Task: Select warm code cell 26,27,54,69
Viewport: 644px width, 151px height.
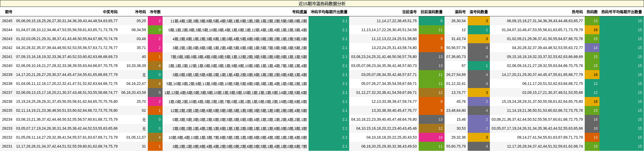Action: (456, 75)
